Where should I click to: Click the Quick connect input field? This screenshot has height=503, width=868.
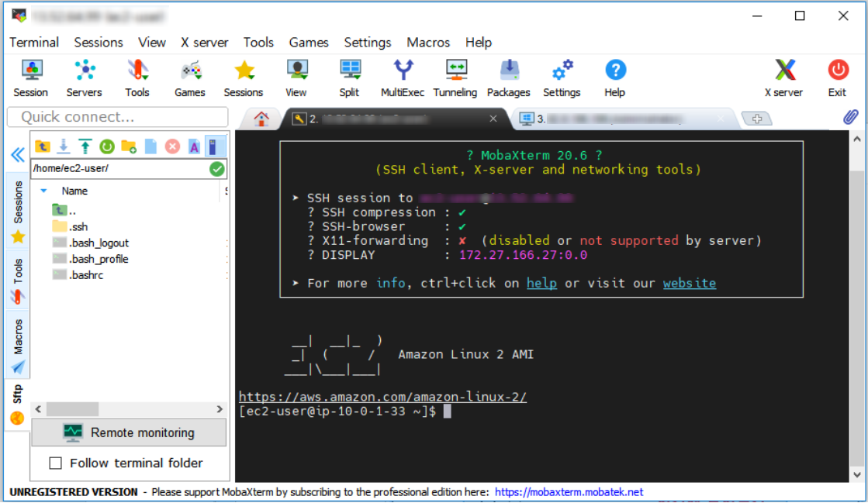(x=118, y=117)
